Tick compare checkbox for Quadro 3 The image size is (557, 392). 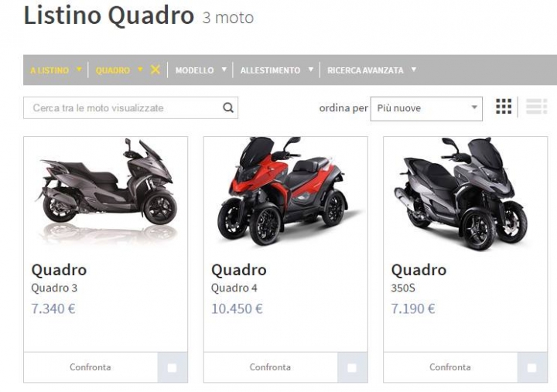pos(172,367)
